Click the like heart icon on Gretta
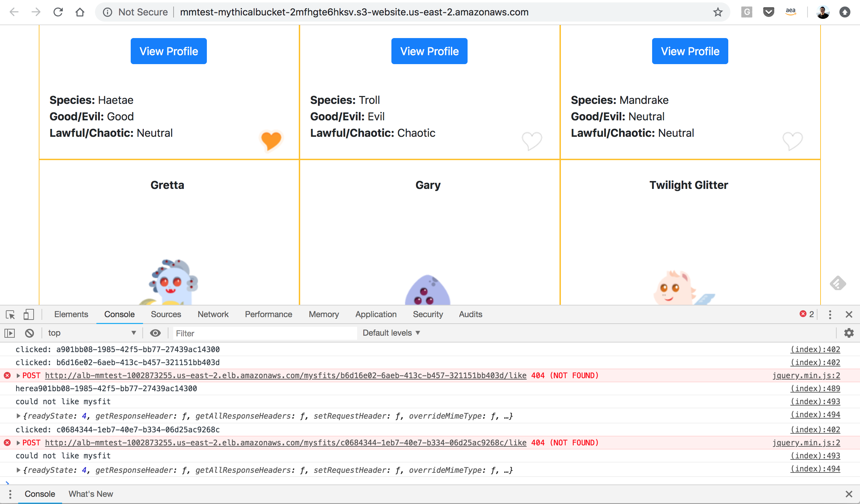Viewport: 860px width, 504px height. [271, 141]
